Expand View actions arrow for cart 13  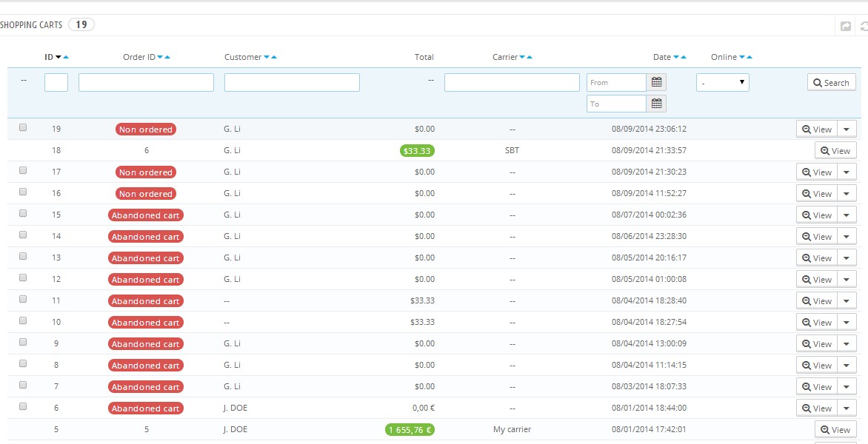coord(847,258)
